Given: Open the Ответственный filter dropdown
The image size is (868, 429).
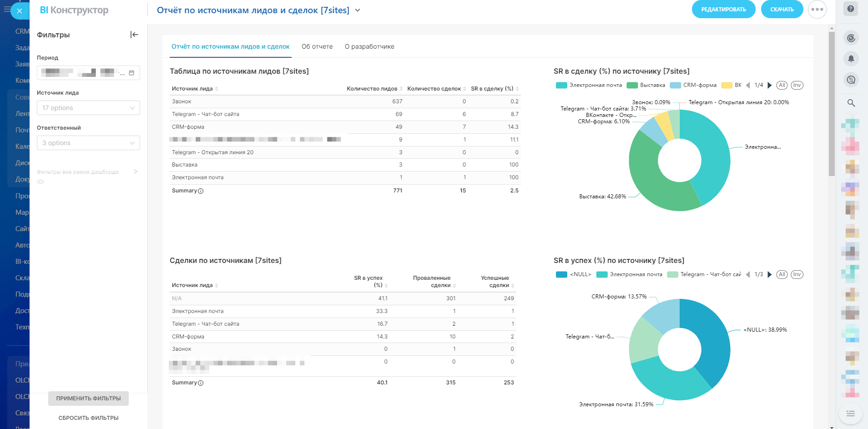Looking at the screenshot, I should point(88,143).
